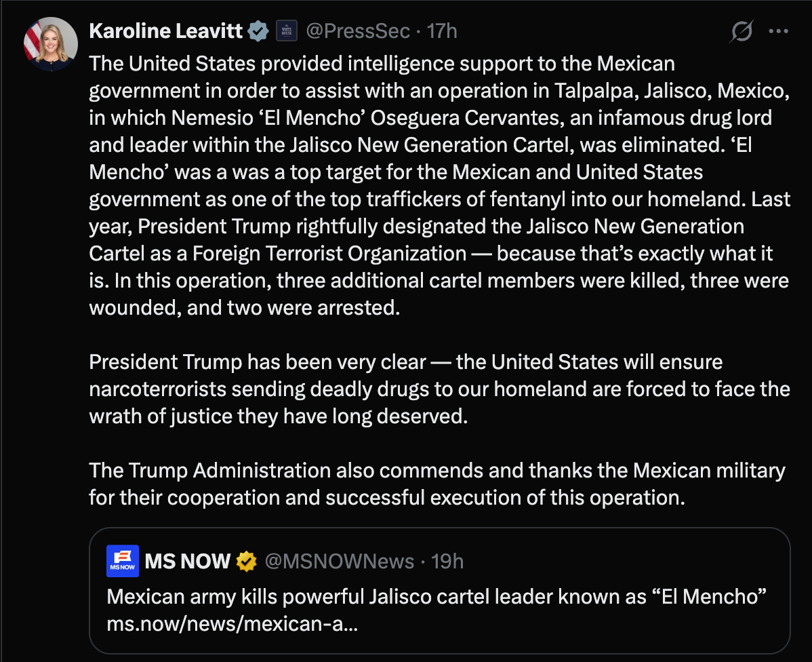
Task: Click the Grok explain post icon
Action: (742, 31)
